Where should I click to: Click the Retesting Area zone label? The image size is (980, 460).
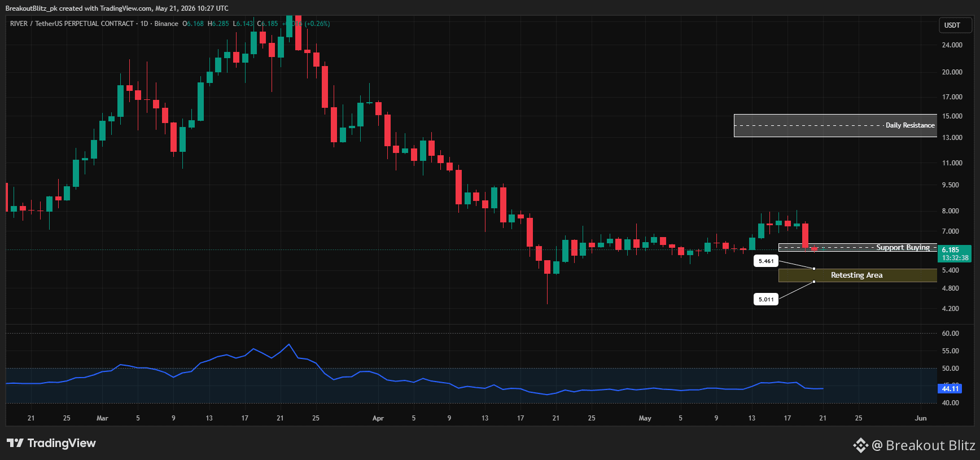click(x=856, y=275)
